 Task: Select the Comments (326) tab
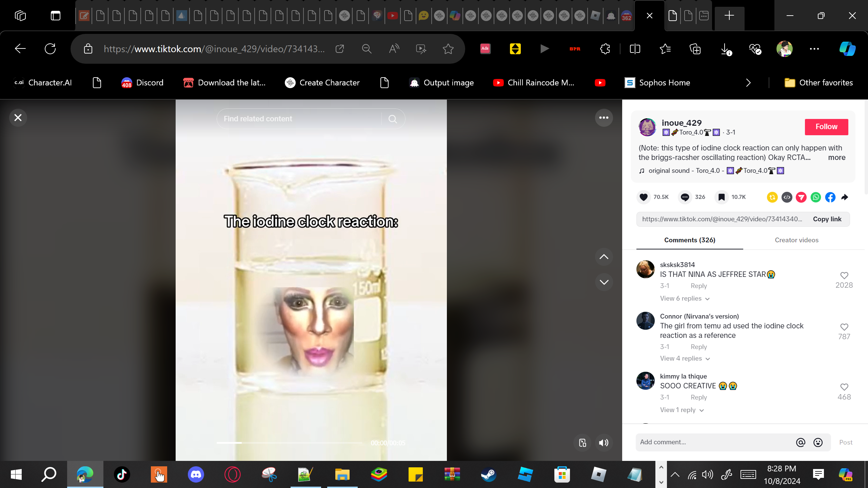click(690, 240)
